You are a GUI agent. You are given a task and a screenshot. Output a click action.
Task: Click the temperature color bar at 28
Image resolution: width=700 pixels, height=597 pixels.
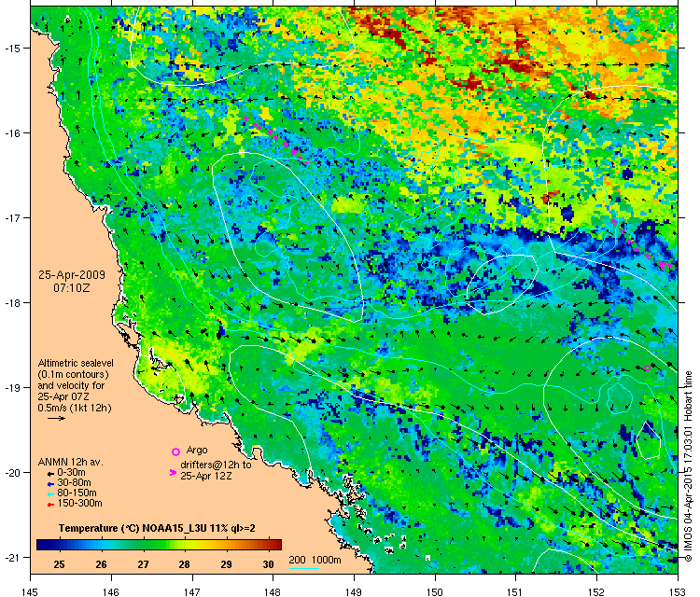tap(185, 545)
